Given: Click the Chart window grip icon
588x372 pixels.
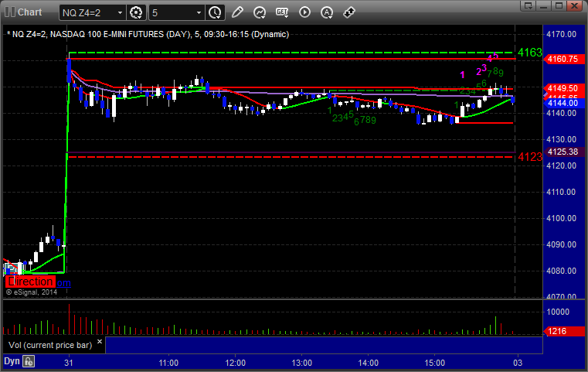Looking at the screenshot, I should 10,12.
